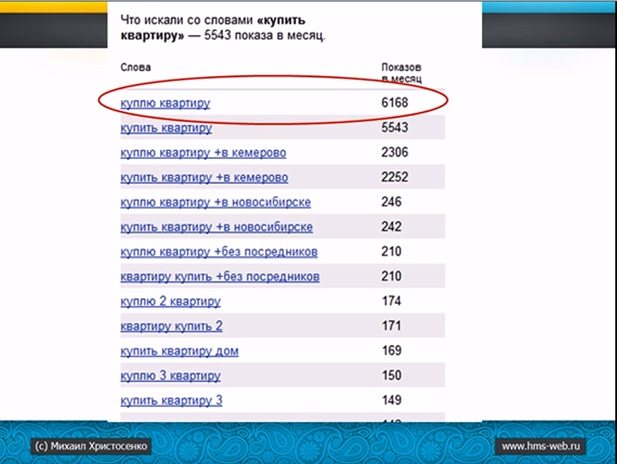This screenshot has width=617, height=464.
Task: Click the www.hms-web.ru site label
Action: [x=541, y=446]
